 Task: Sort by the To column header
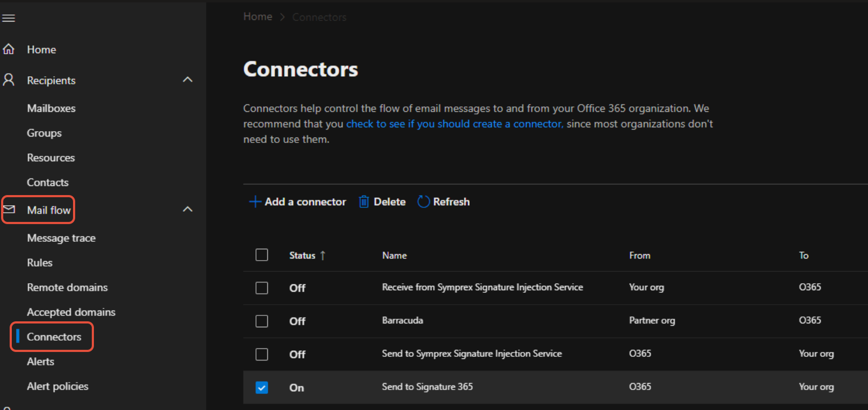click(x=804, y=255)
